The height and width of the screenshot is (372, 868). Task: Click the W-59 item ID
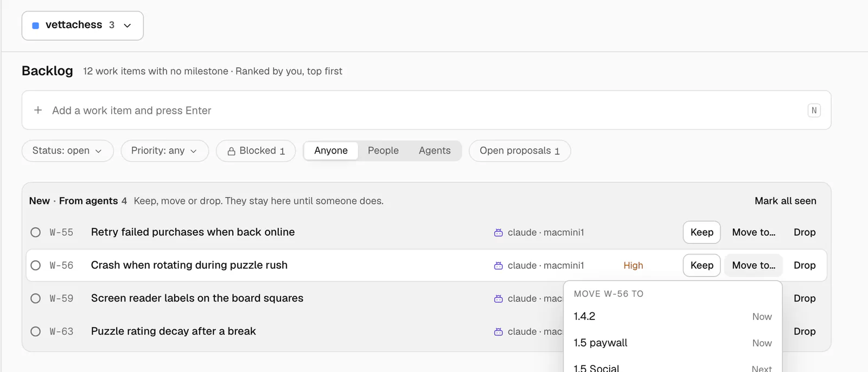tap(61, 298)
